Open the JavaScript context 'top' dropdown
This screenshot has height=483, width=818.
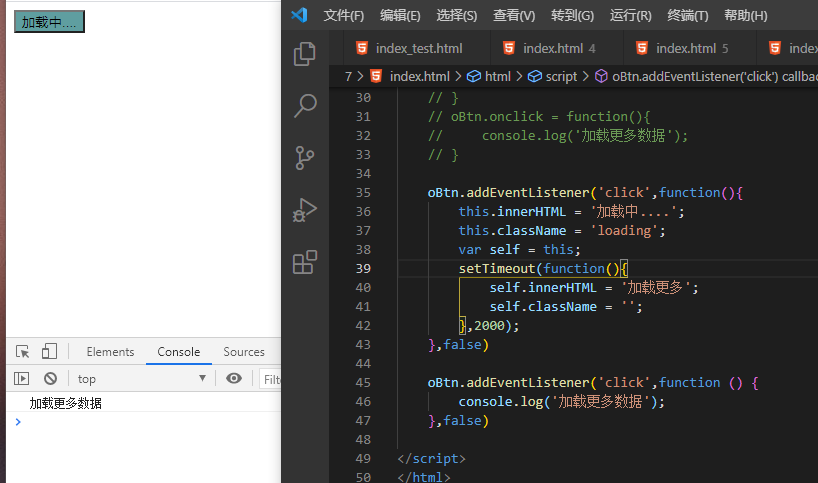point(141,379)
